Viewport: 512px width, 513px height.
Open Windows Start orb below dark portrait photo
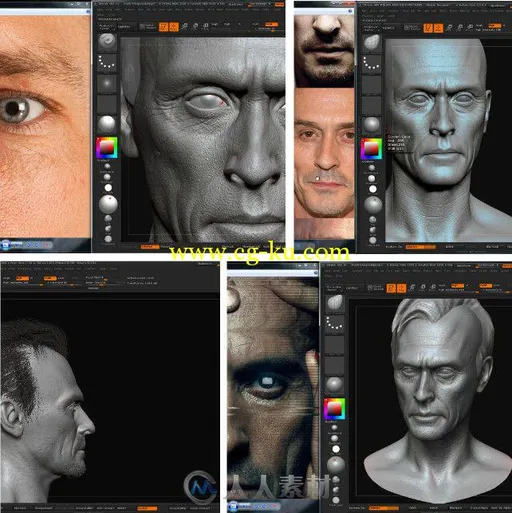[234, 507]
